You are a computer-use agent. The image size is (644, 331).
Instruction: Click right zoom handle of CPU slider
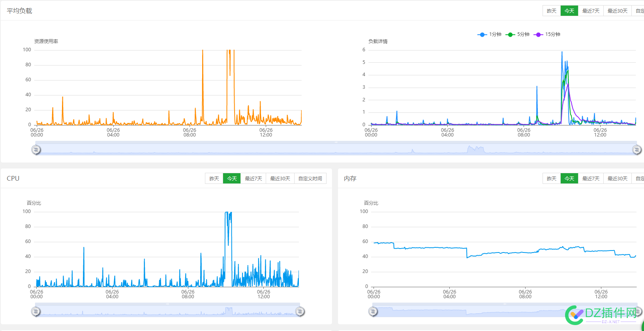click(300, 312)
